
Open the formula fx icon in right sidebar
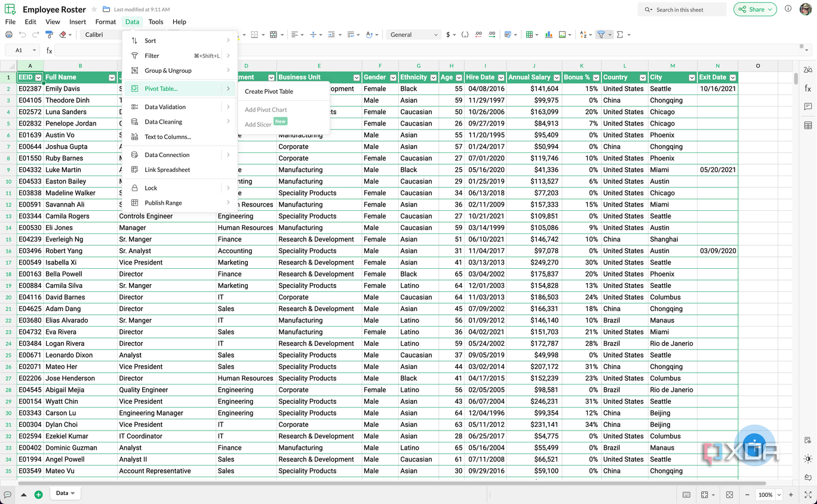coord(808,88)
